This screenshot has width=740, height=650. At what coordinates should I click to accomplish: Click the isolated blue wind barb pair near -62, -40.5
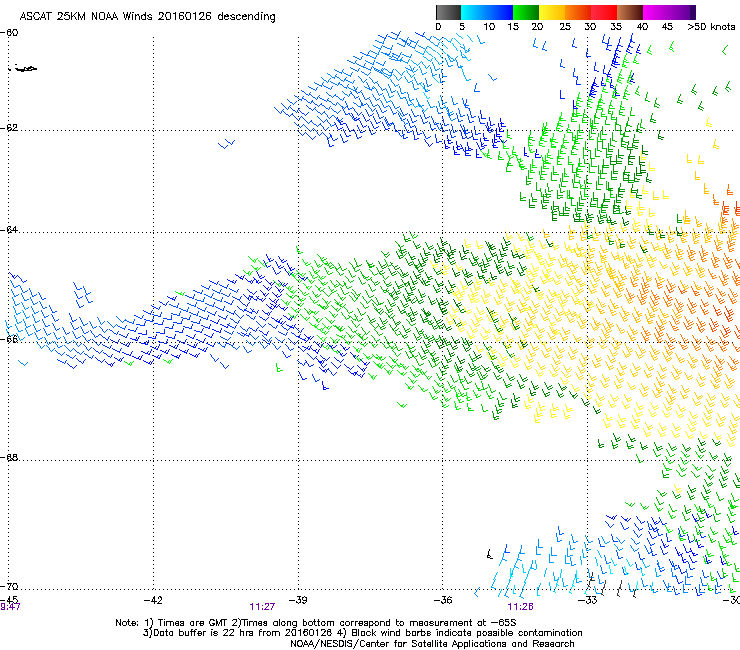(x=227, y=144)
